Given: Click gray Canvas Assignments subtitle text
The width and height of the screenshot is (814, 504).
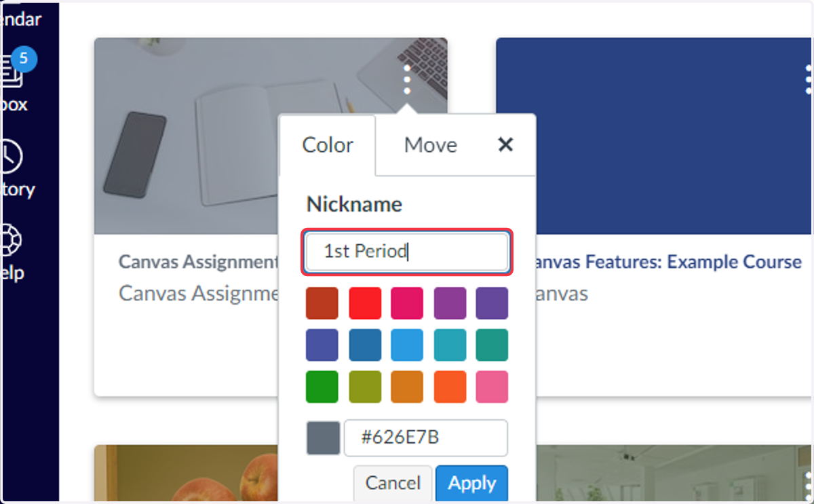Looking at the screenshot, I should tap(199, 293).
